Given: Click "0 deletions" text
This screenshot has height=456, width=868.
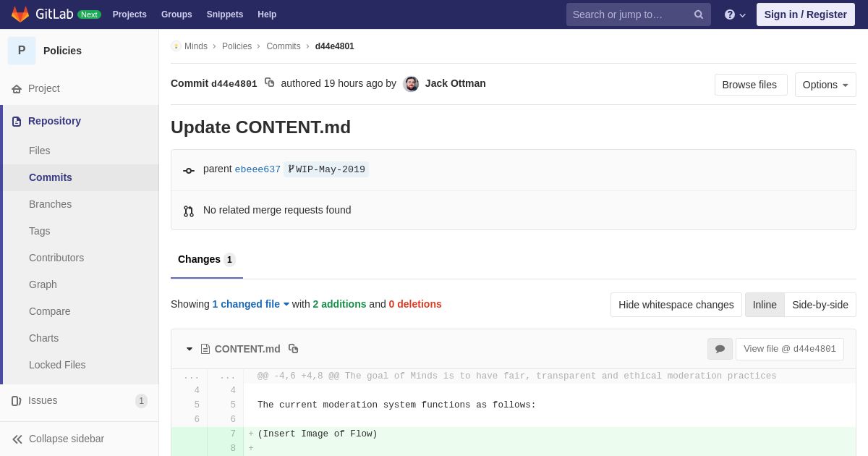Looking at the screenshot, I should 415,304.
